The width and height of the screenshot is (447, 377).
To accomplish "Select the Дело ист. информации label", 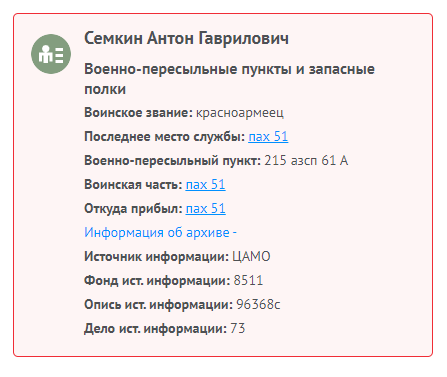I will click(156, 329).
